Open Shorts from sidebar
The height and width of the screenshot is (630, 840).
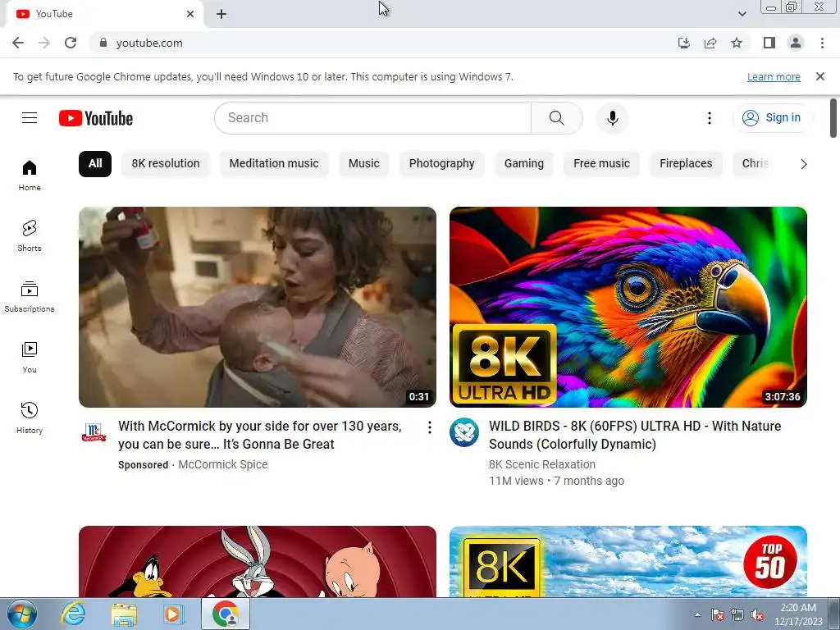(x=30, y=236)
